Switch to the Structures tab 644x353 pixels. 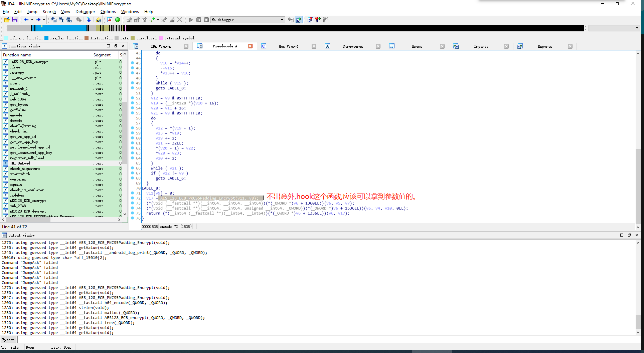(x=353, y=46)
